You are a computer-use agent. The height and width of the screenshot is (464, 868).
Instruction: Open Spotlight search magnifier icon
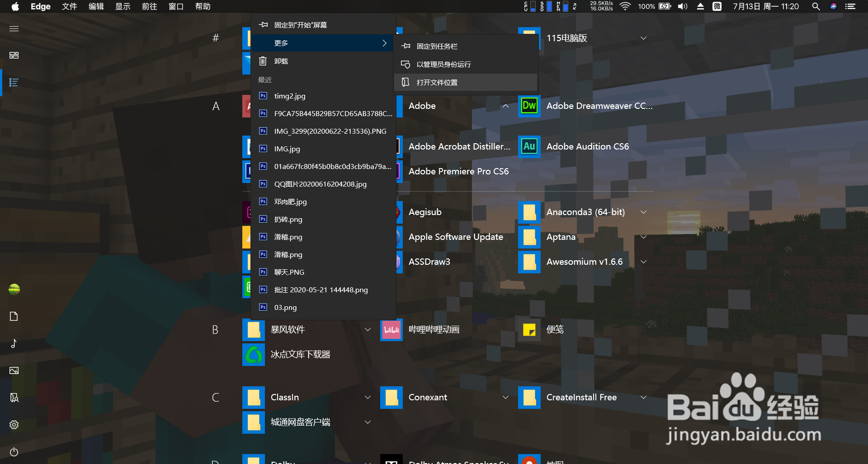tap(816, 6)
